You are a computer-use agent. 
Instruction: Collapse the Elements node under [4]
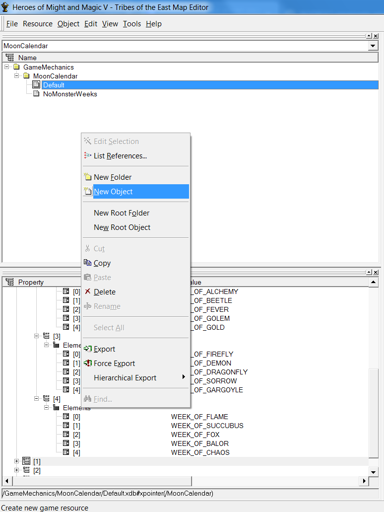(x=46, y=407)
